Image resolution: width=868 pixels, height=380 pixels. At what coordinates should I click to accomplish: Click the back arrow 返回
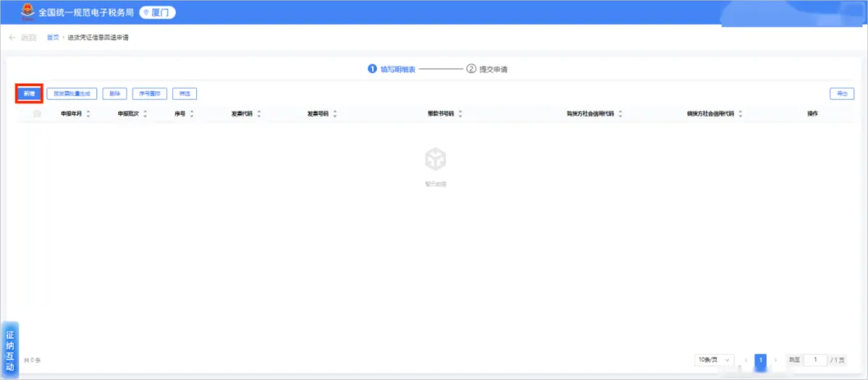23,38
